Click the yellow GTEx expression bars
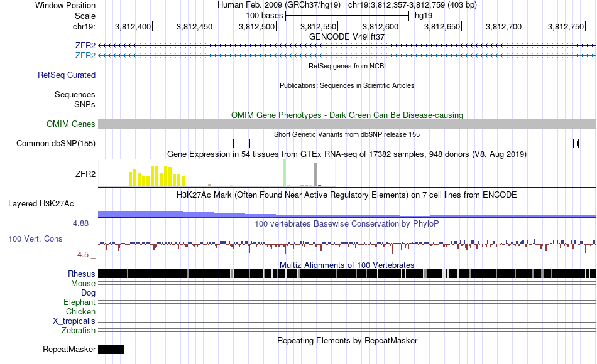 [157, 176]
